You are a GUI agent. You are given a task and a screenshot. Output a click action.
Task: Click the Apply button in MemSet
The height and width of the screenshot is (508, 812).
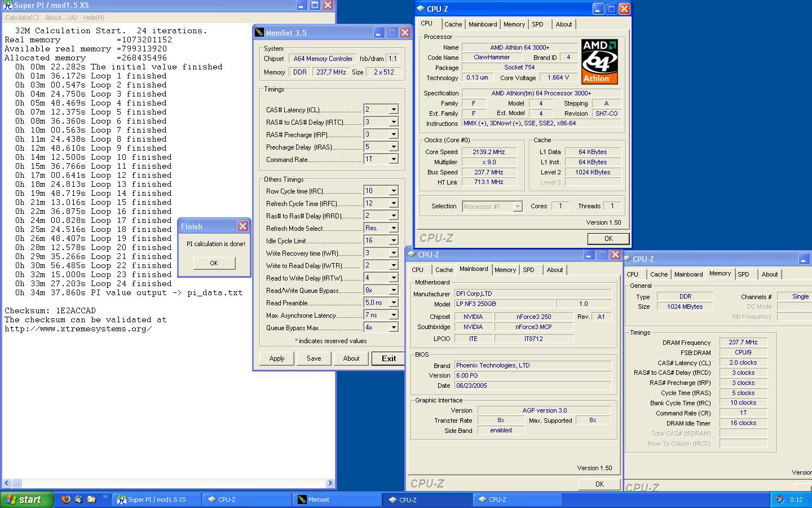click(277, 358)
